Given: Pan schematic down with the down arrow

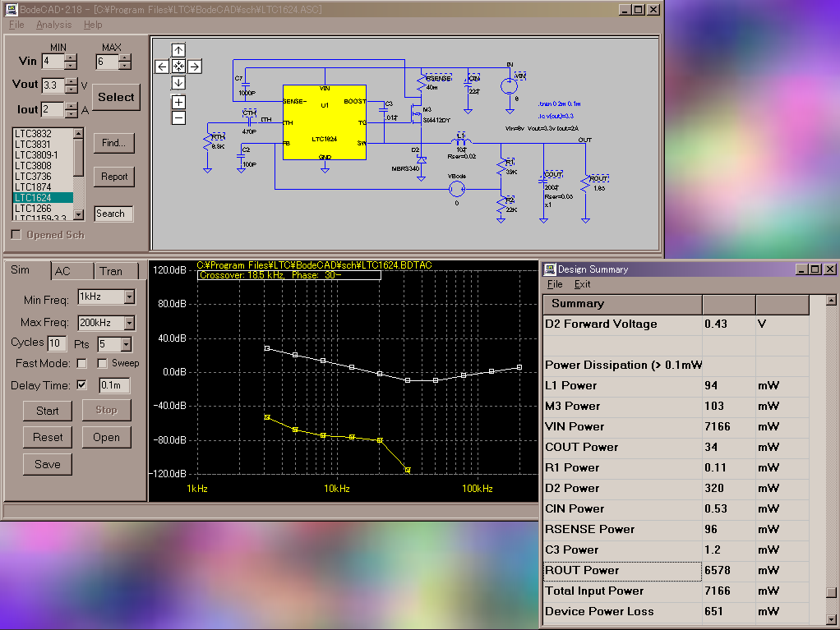Looking at the screenshot, I should [178, 83].
